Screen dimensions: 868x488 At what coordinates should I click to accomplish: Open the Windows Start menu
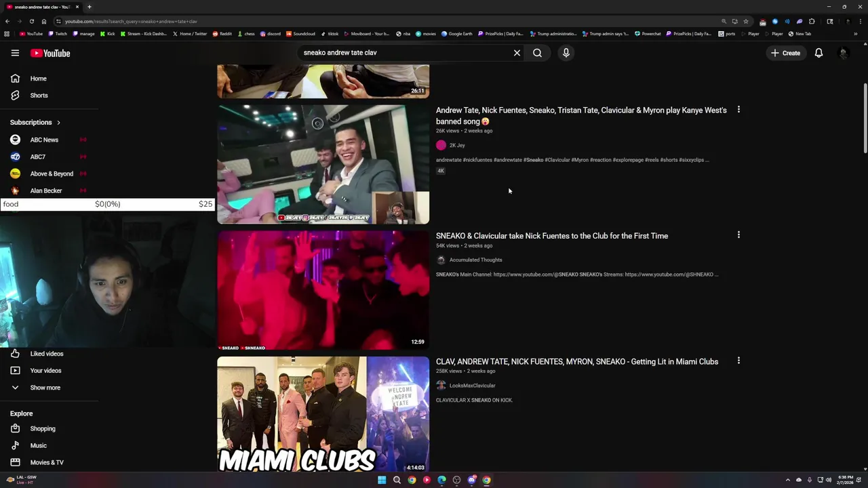(382, 480)
